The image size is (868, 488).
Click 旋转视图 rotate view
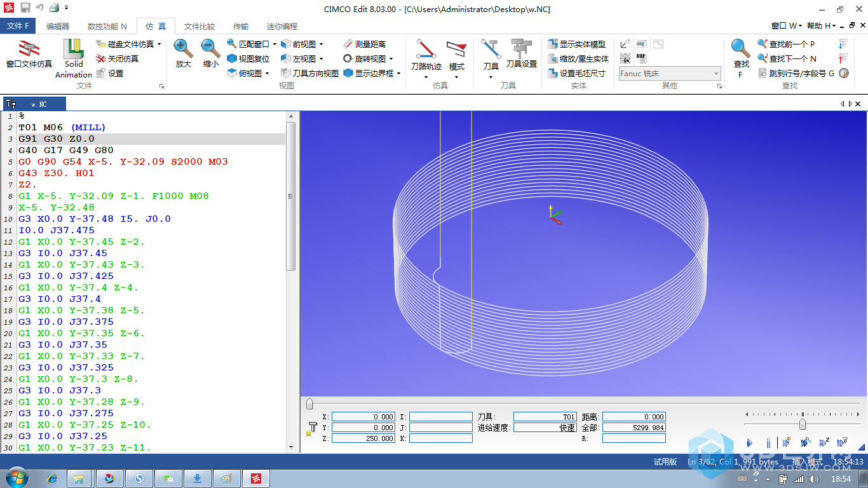pyautogui.click(x=364, y=58)
